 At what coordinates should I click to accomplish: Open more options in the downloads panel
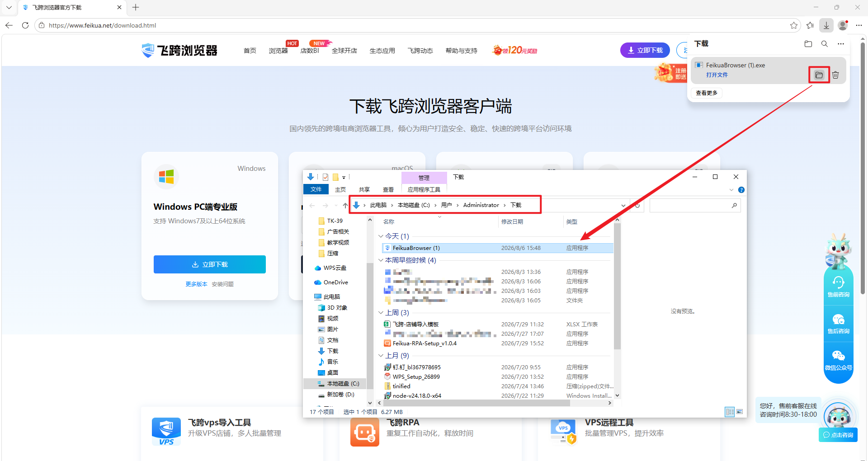click(x=841, y=44)
